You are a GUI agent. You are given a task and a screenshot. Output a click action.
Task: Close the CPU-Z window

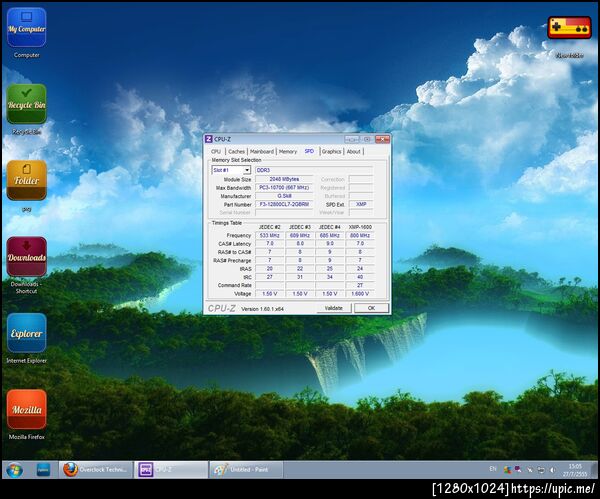[x=382, y=139]
